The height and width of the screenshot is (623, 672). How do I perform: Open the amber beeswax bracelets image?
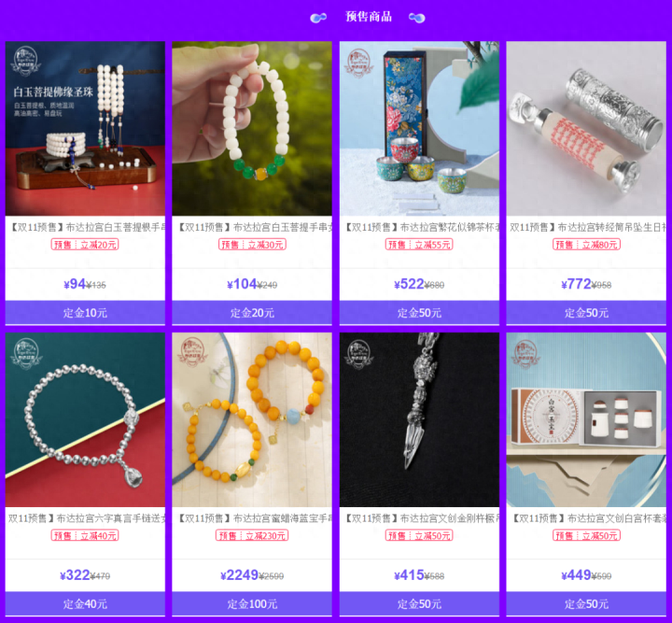[x=252, y=419]
